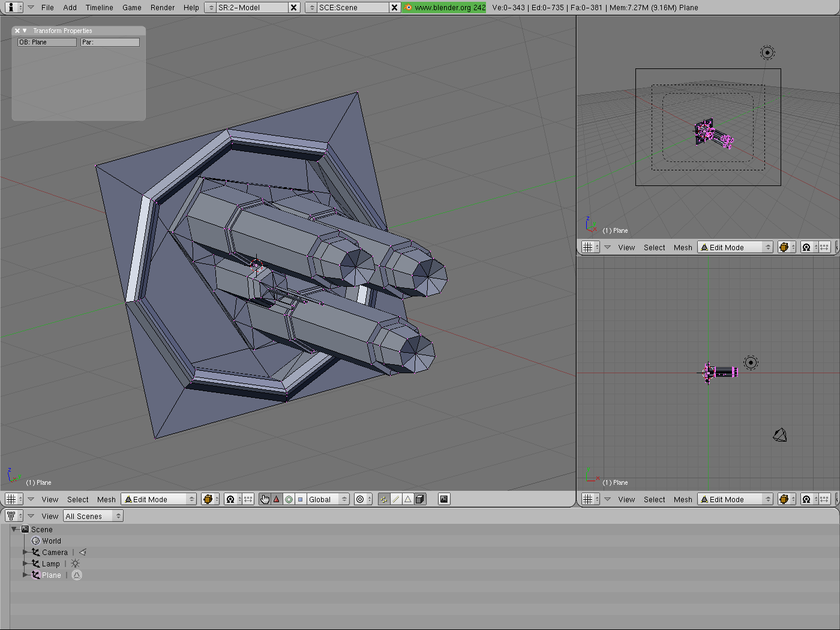Open the Global orientation dropdown

328,499
